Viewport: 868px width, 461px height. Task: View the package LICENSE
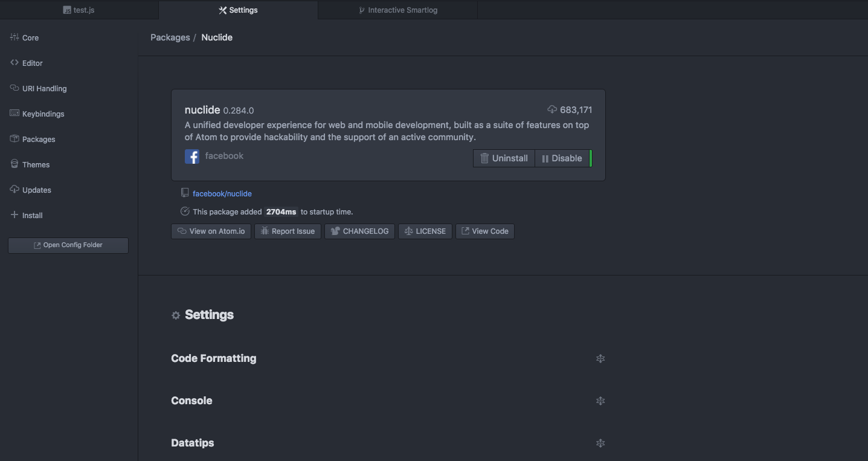425,231
